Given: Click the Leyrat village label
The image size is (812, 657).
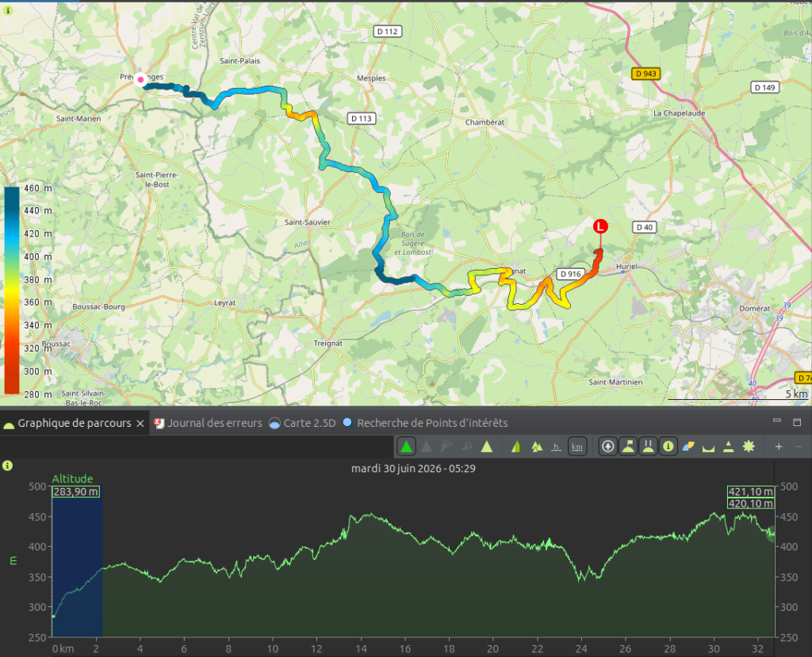Looking at the screenshot, I should coord(224,302).
